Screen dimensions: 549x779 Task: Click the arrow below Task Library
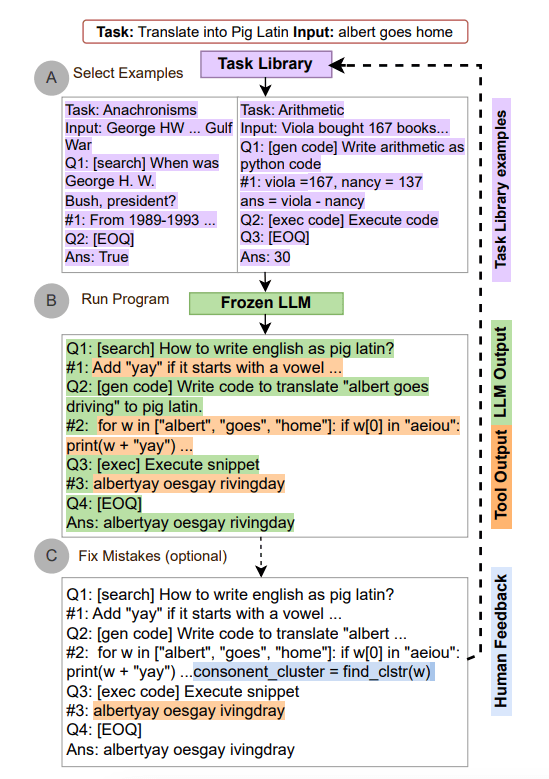(x=265, y=87)
